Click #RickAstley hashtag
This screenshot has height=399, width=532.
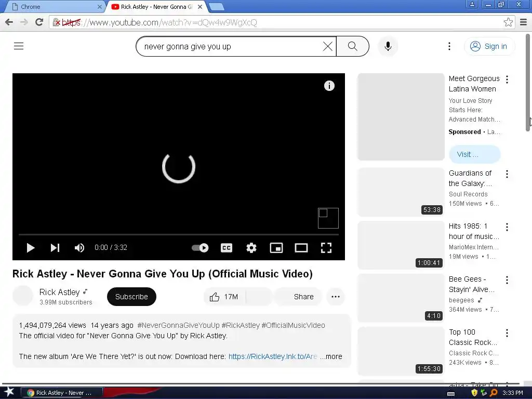241,325
